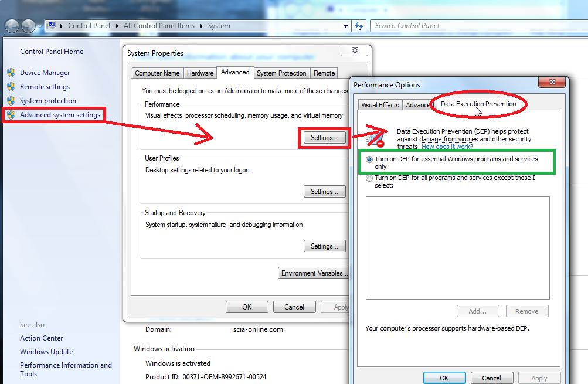
Task: Open Performance Information and Tools link
Action: click(x=66, y=369)
